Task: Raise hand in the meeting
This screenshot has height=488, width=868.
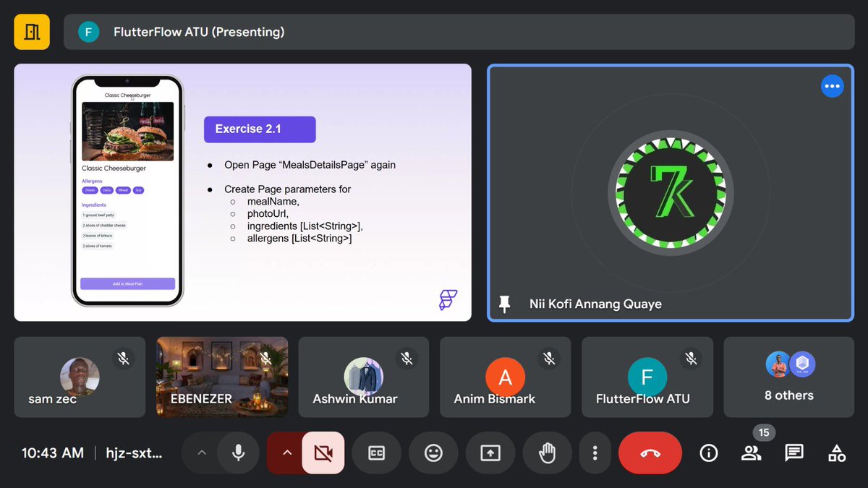Action: coord(548,453)
